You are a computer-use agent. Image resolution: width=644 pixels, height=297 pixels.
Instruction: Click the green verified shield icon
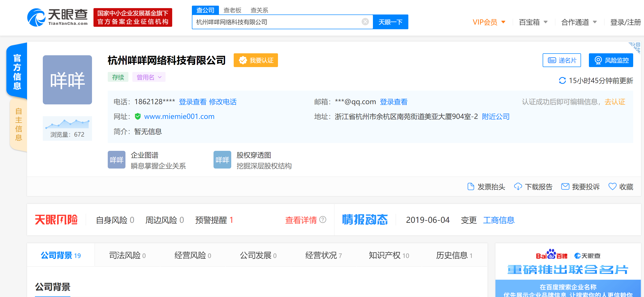tap(138, 116)
